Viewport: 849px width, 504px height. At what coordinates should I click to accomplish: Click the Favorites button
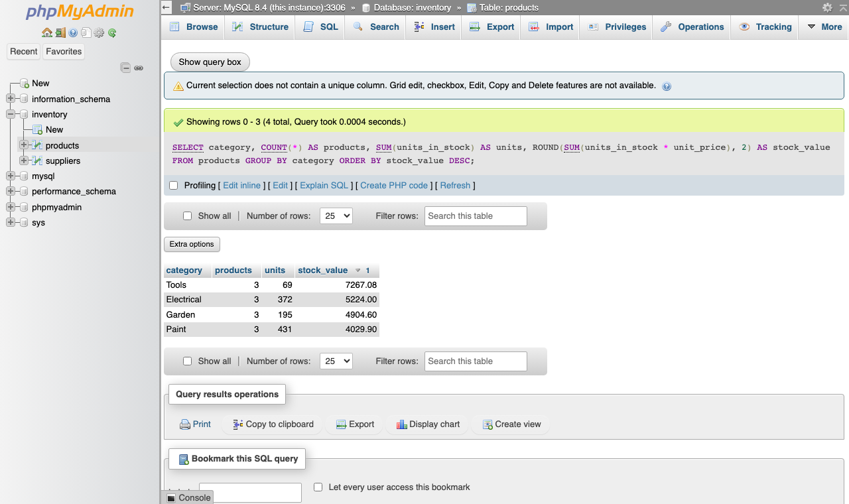tap(64, 52)
